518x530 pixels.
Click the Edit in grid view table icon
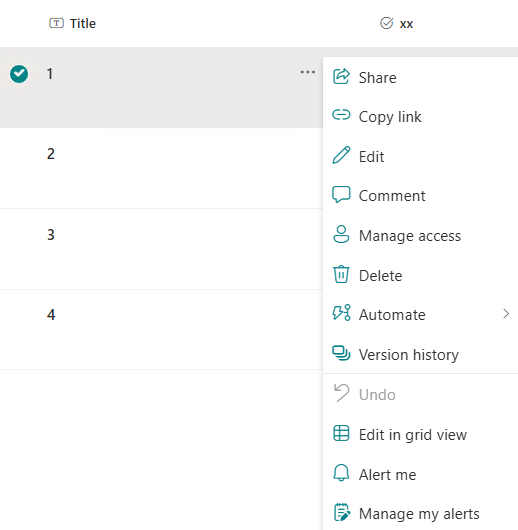[x=341, y=433]
